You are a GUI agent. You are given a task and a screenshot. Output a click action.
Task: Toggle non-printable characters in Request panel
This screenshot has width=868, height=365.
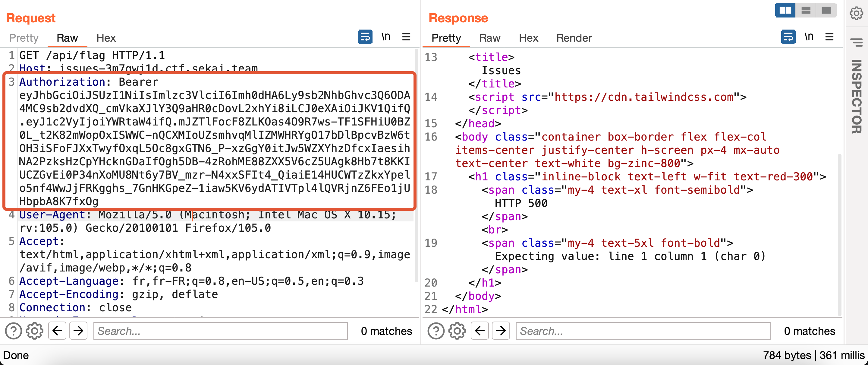tap(386, 37)
